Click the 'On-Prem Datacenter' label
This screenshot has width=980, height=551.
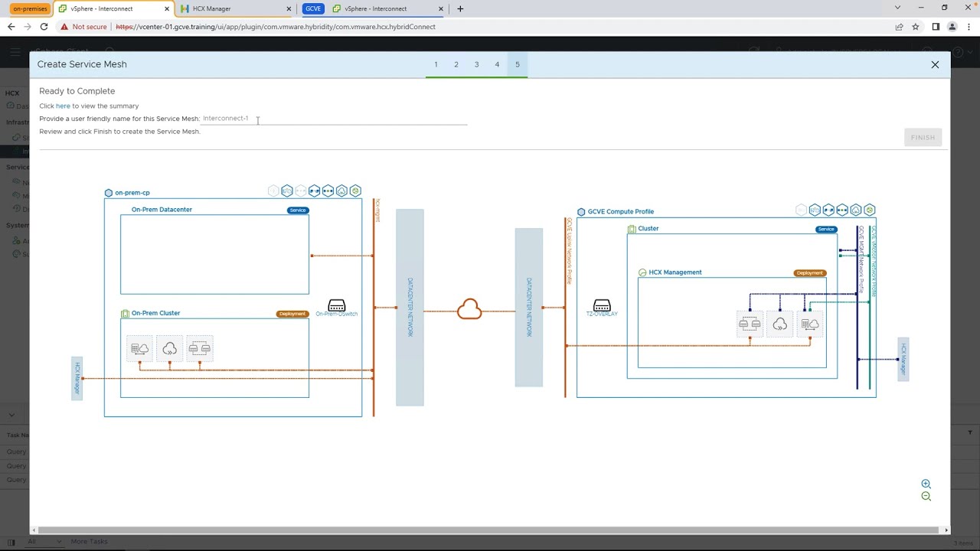[162, 210]
